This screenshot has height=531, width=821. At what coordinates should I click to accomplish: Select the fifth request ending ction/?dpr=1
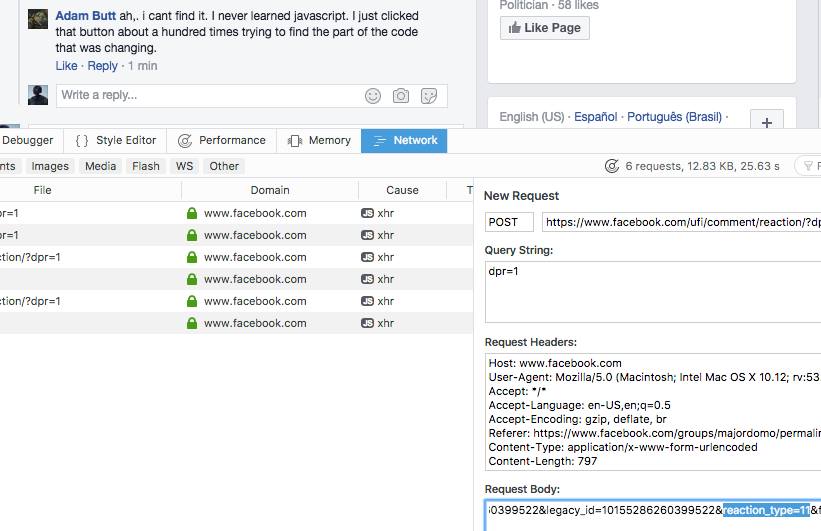(x=236, y=301)
